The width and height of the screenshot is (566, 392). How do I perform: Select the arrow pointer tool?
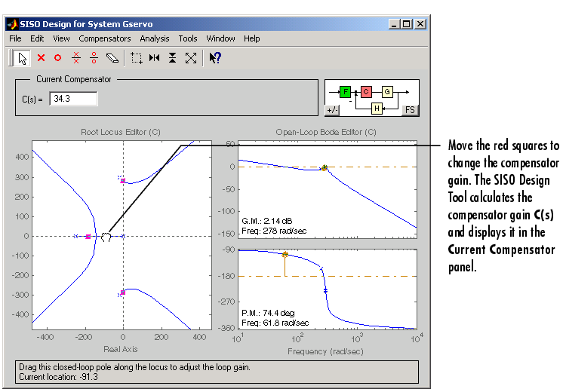point(23,57)
